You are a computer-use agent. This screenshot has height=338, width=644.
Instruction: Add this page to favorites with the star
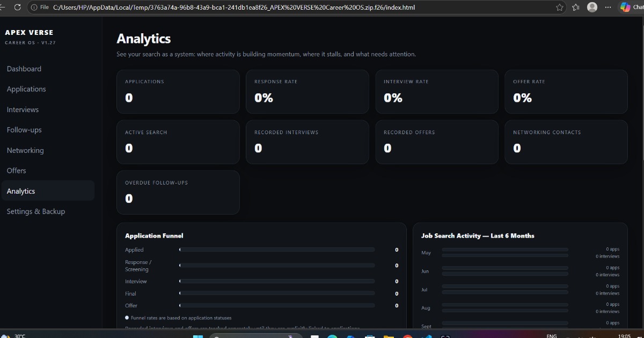[x=560, y=8]
